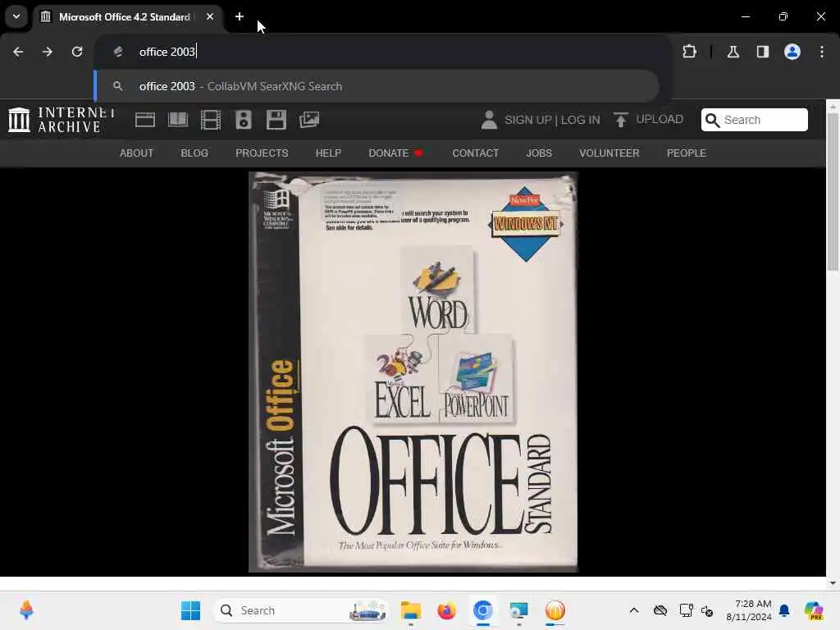Screen dimensions: 840x630
Task: Open the Windows Start menu
Action: pyautogui.click(x=190, y=610)
